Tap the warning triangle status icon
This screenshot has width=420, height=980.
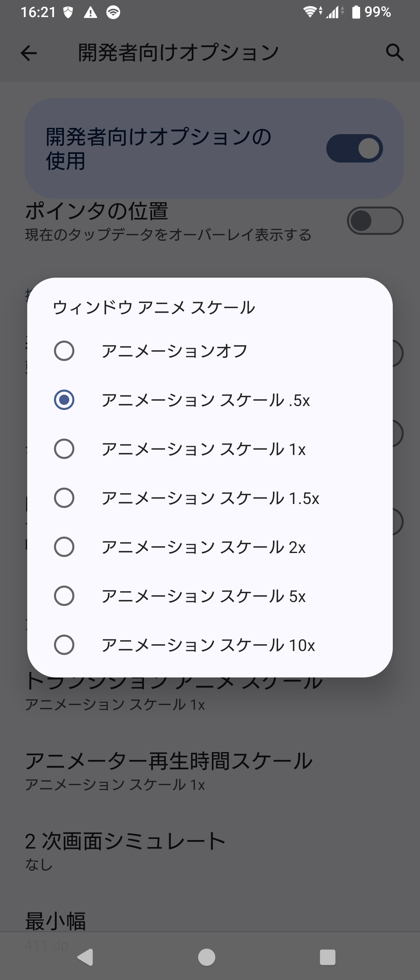(90, 13)
